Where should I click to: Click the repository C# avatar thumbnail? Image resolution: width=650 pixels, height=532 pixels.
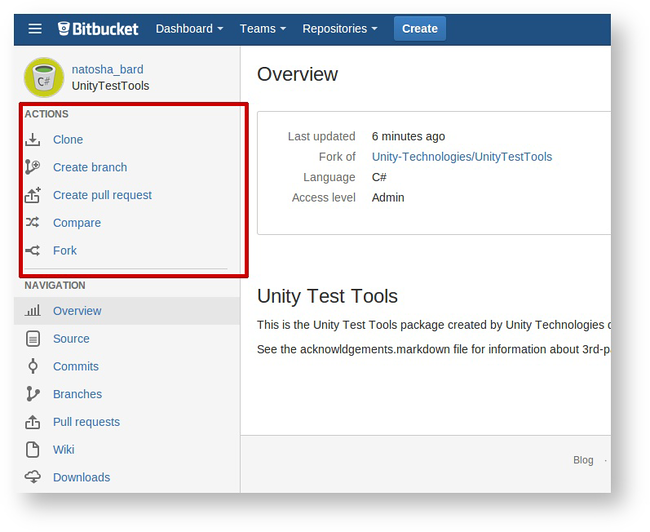click(x=44, y=77)
